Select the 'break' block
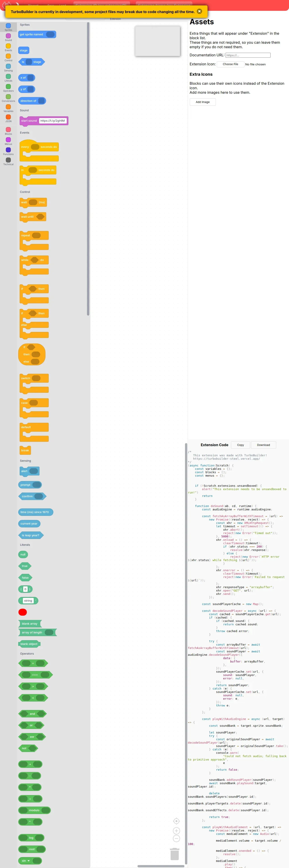Viewport: 289px width, 868px height. tap(25, 450)
